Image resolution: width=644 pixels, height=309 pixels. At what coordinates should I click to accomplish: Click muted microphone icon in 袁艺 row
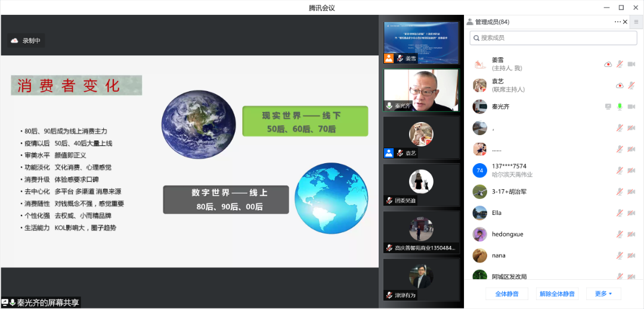point(631,85)
